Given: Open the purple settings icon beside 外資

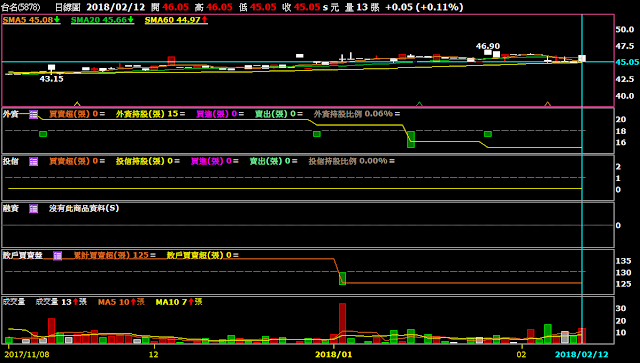Looking at the screenshot, I should 33,114.
